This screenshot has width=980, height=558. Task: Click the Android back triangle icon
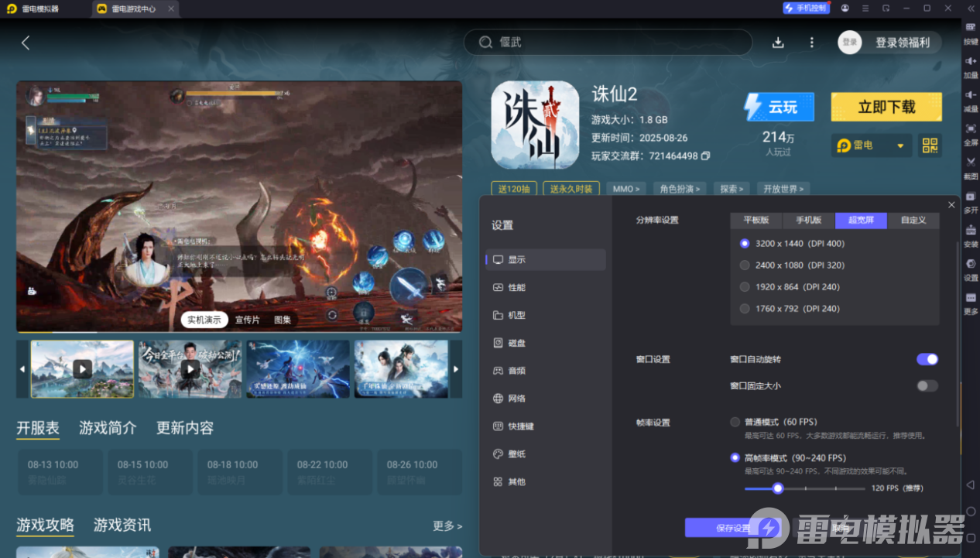tap(971, 484)
